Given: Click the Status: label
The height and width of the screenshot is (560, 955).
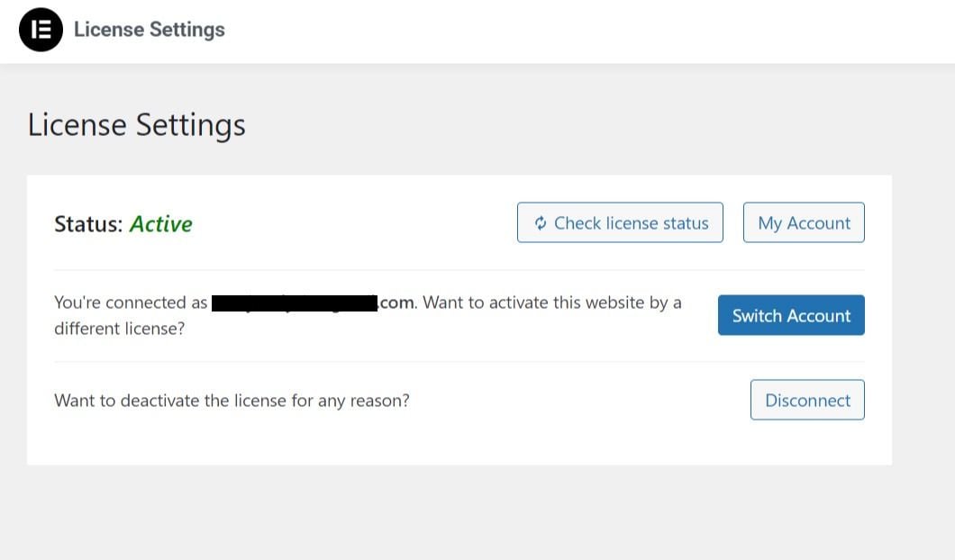Looking at the screenshot, I should point(89,224).
